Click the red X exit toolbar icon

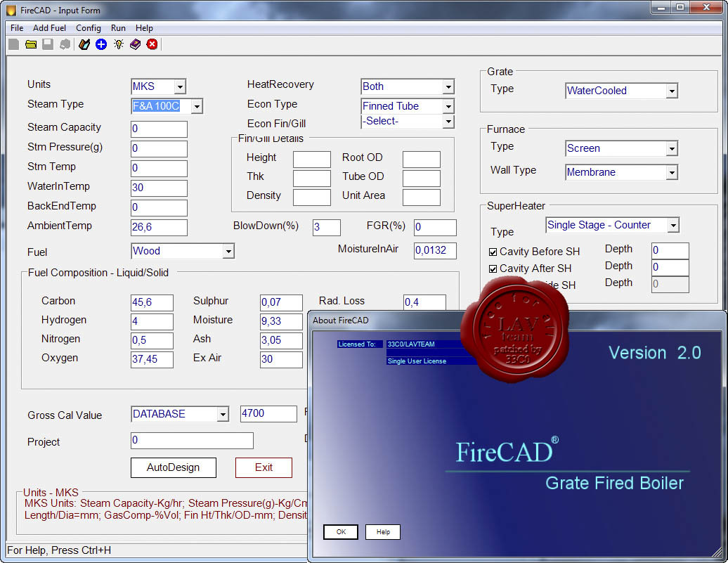tap(152, 44)
